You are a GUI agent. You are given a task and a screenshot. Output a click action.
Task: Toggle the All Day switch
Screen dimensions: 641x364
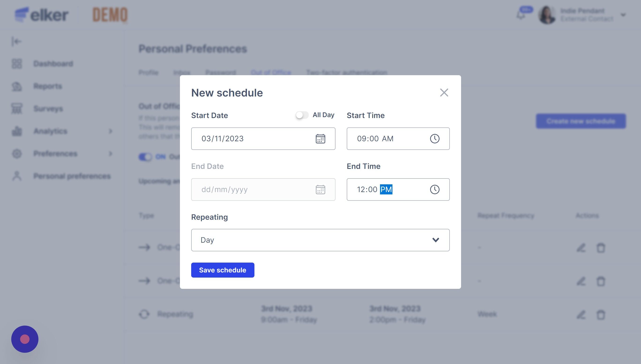(302, 115)
